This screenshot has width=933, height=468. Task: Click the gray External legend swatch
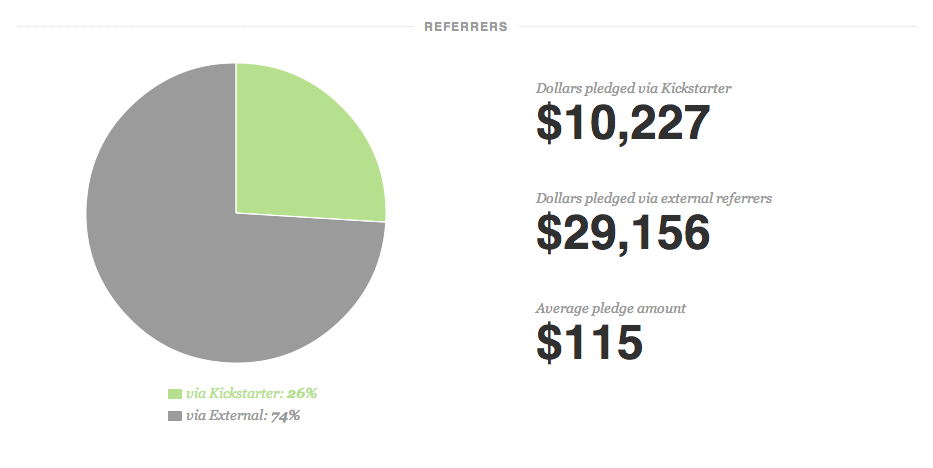[x=175, y=416]
